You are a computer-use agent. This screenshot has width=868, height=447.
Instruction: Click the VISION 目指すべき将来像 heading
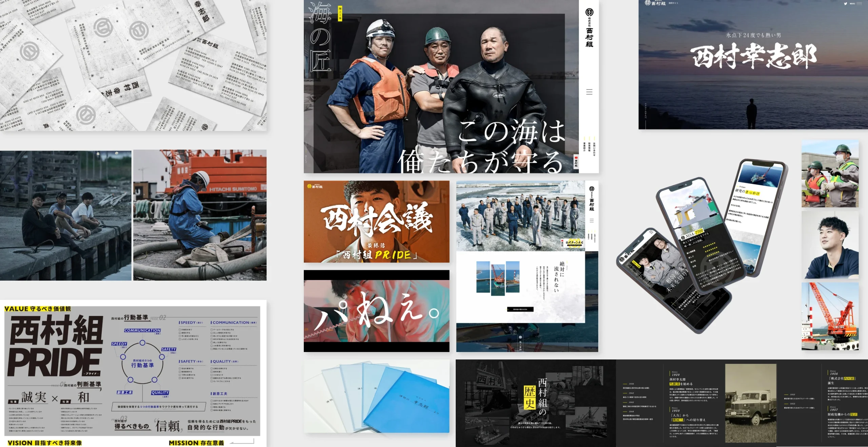(44, 443)
